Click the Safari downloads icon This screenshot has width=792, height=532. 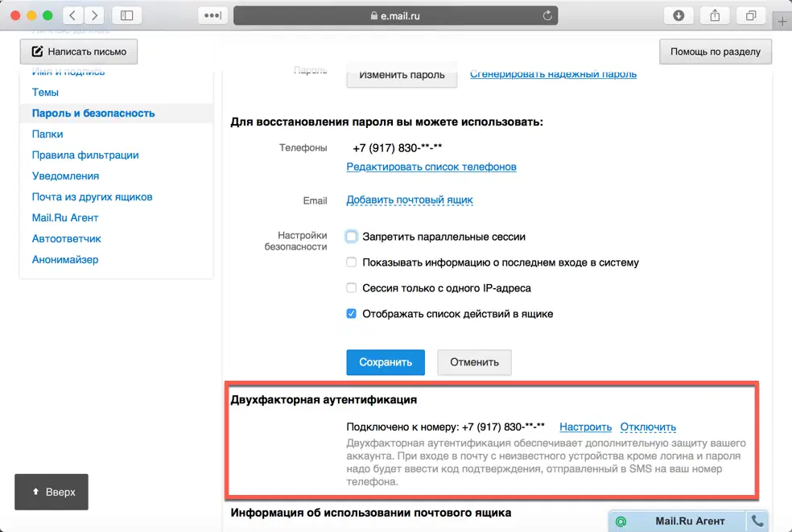[679, 14]
